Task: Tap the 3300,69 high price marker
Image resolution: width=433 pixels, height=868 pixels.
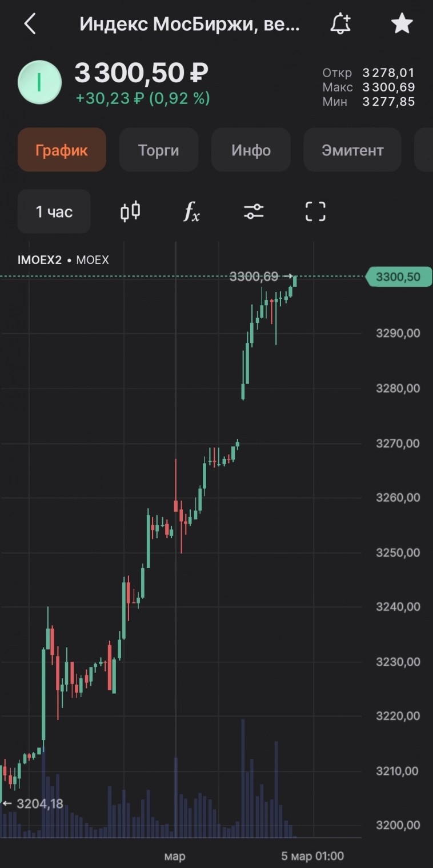Action: (x=254, y=277)
